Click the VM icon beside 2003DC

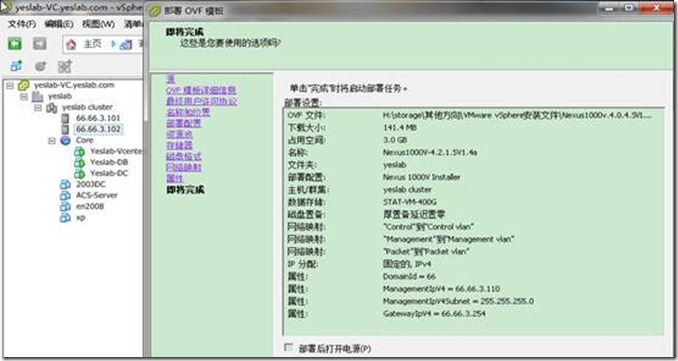pos(65,184)
